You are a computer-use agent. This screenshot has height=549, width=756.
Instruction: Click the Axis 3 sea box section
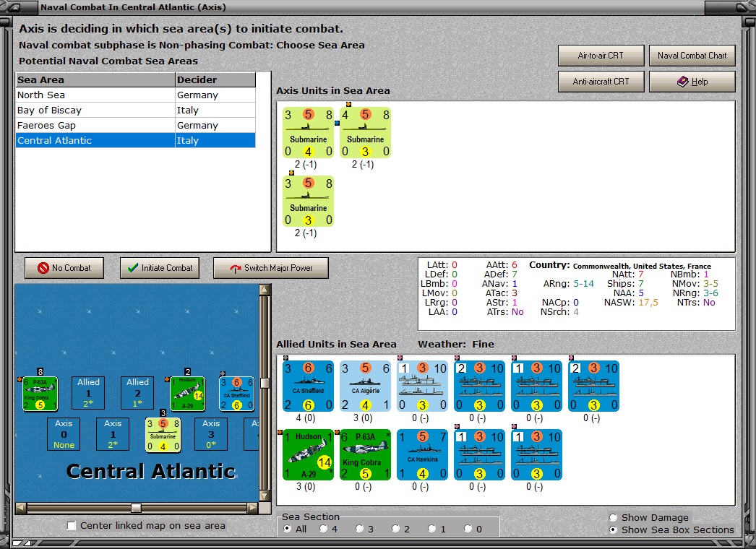pyautogui.click(x=211, y=434)
